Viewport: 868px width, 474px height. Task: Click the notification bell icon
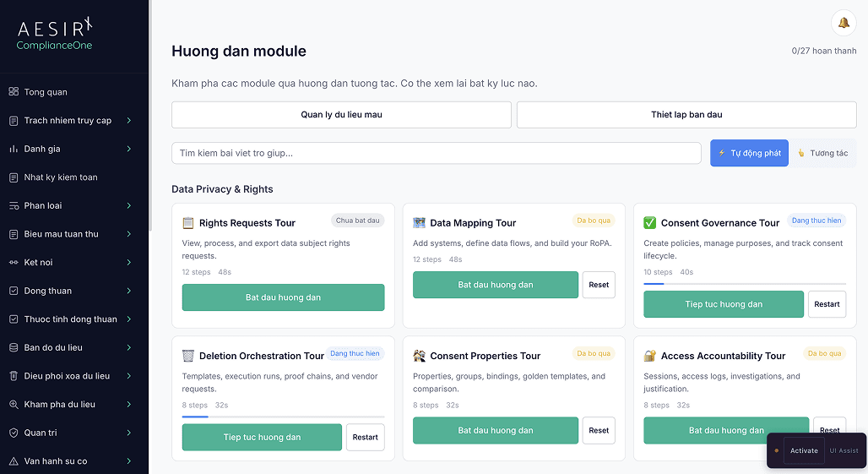(843, 23)
